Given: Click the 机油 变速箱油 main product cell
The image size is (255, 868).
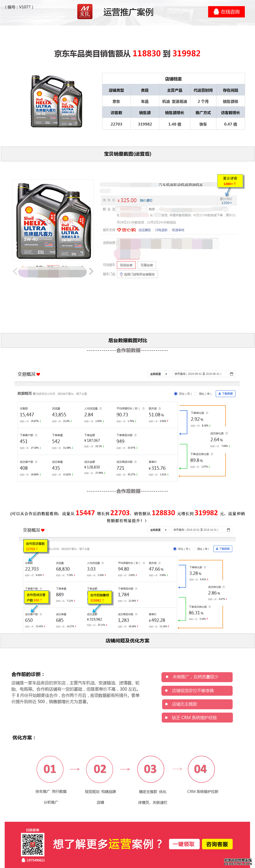Looking at the screenshot, I should click(x=175, y=101).
